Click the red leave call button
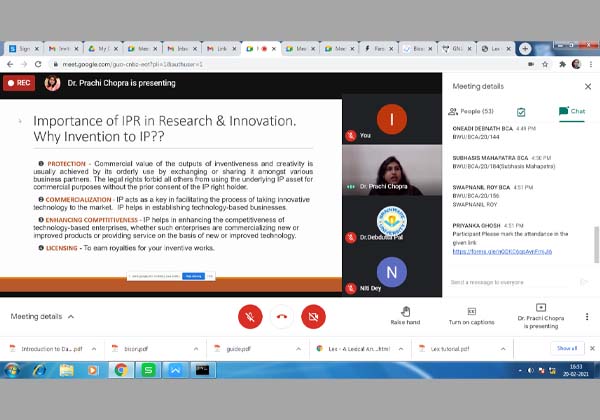600x420 pixels. tap(282, 317)
